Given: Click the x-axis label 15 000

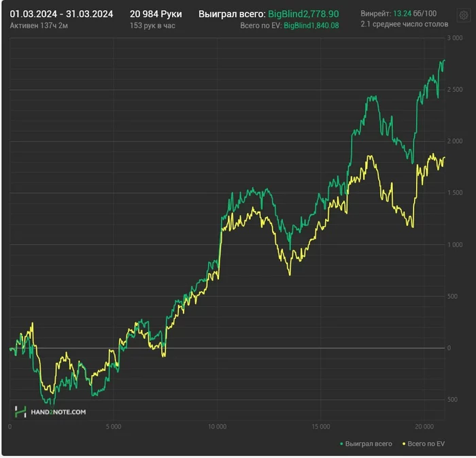Looking at the screenshot, I should (320, 427).
